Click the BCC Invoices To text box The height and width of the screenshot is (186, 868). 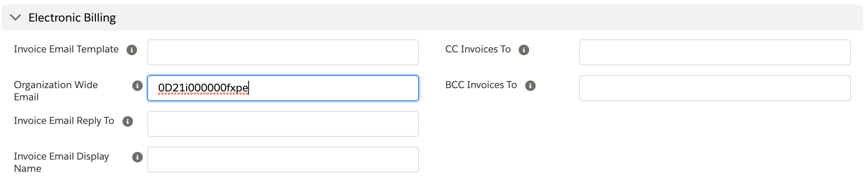[715, 88]
